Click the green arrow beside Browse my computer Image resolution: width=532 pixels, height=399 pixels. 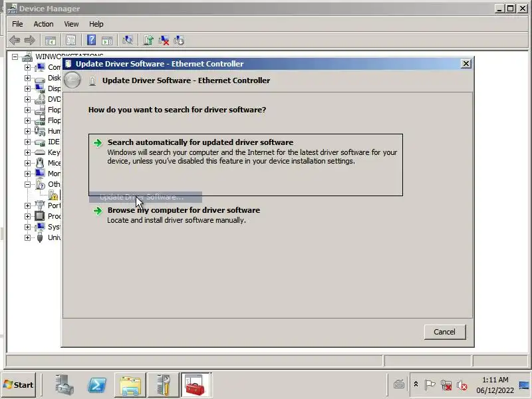coord(98,211)
